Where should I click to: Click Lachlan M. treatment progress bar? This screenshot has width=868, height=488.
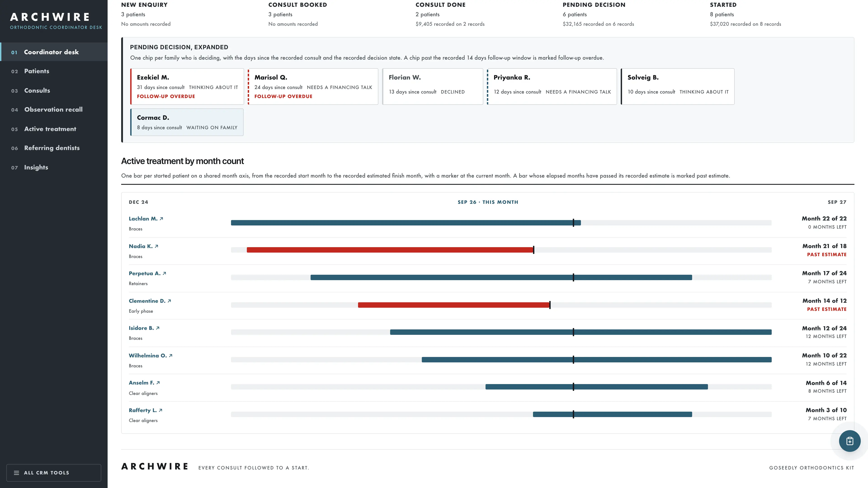(406, 223)
